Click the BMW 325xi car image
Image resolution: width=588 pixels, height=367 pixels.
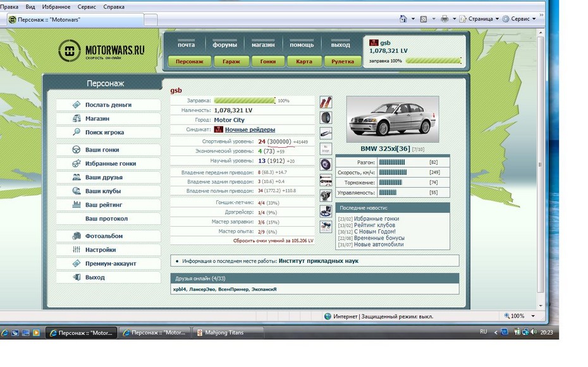[393, 119]
